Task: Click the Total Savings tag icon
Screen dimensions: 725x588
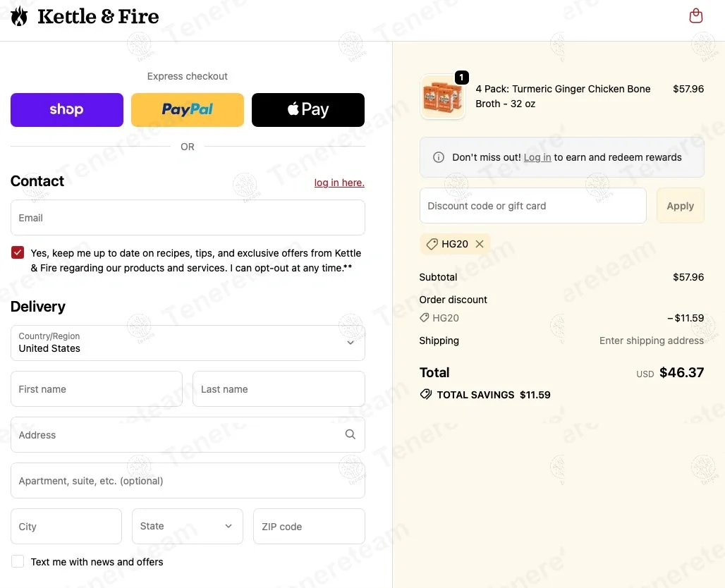Action: [x=426, y=394]
